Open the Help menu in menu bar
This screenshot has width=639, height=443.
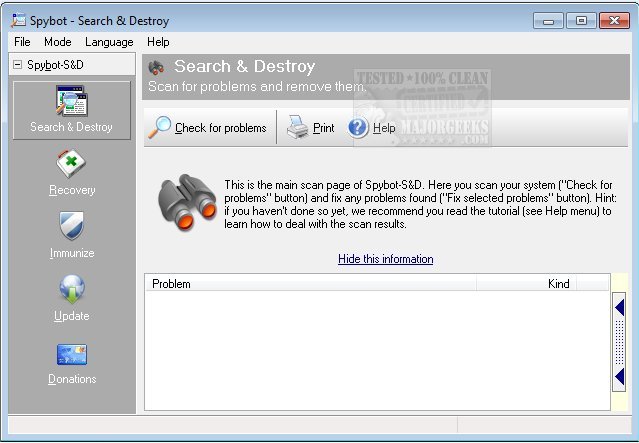pyautogui.click(x=158, y=42)
